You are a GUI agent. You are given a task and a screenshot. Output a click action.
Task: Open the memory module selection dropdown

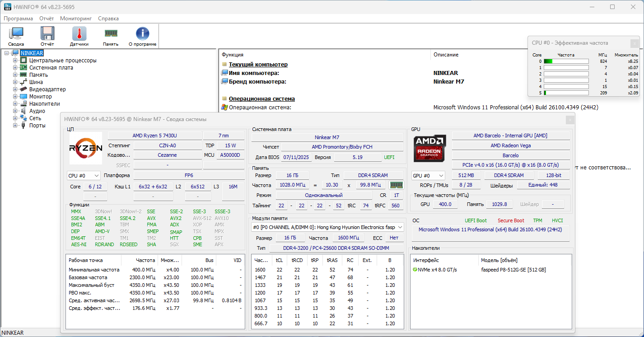(x=327, y=227)
